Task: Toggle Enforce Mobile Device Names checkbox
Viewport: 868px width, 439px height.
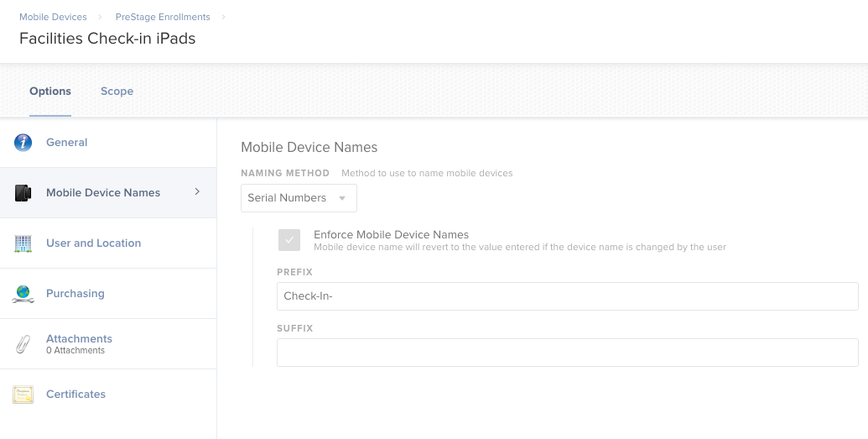Action: click(x=289, y=240)
